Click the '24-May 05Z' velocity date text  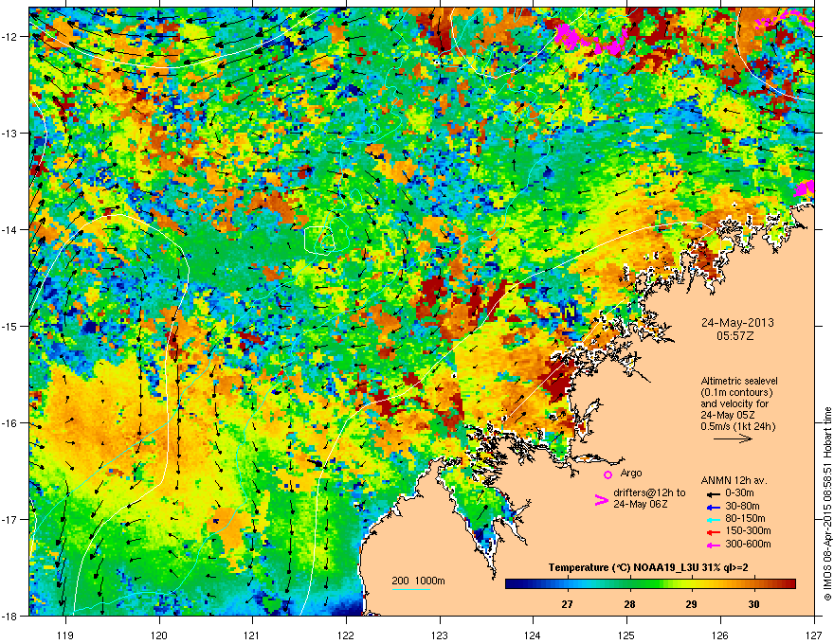click(728, 415)
